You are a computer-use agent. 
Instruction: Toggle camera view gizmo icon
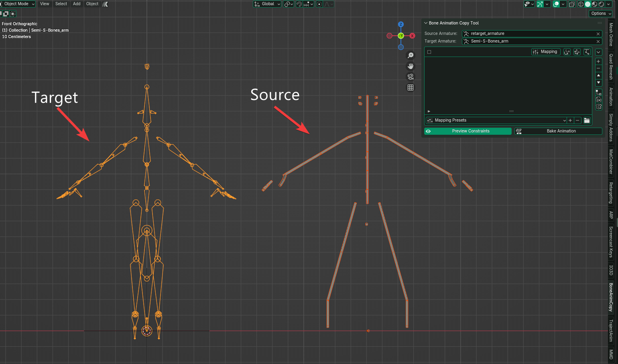pyautogui.click(x=411, y=77)
